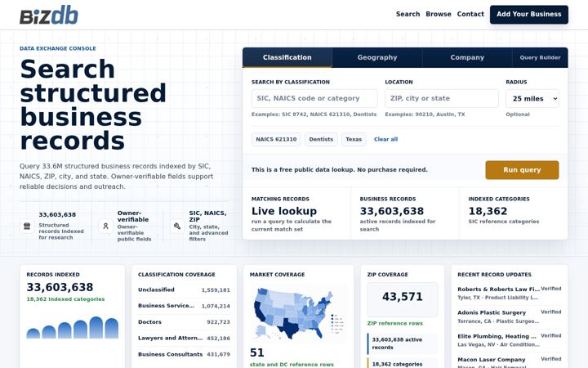
Task: Click the Run query button
Action: pos(522,170)
